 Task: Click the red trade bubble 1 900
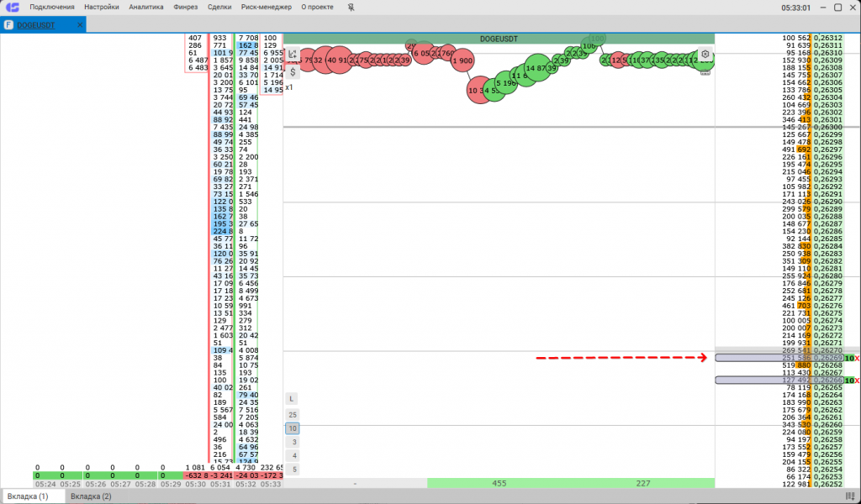[x=462, y=60]
